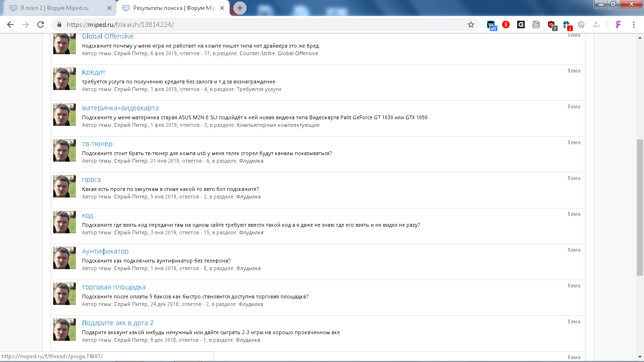Open the SIH extension marked off
The image size is (644, 362).
[492, 25]
